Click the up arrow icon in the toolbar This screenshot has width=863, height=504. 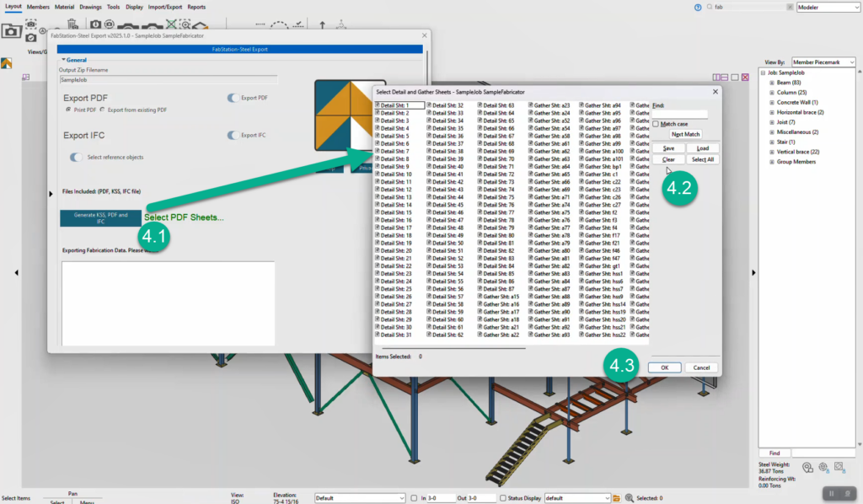pyautogui.click(x=322, y=24)
